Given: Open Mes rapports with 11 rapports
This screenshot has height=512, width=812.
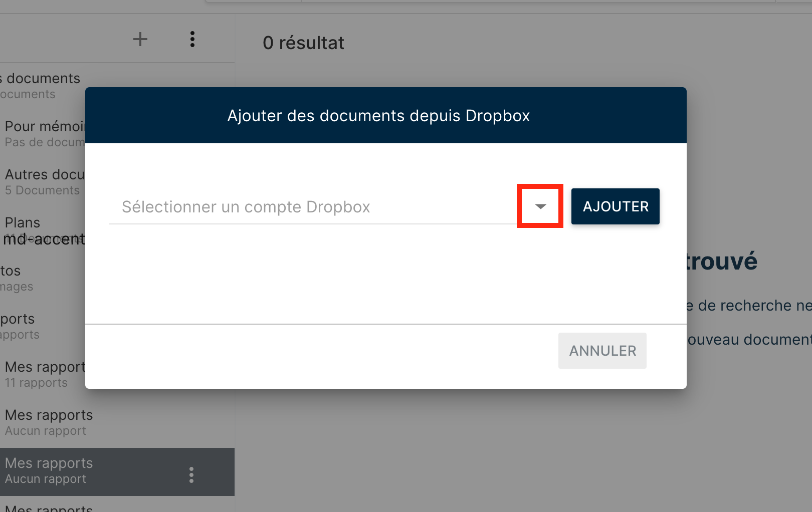Looking at the screenshot, I should click(43, 375).
